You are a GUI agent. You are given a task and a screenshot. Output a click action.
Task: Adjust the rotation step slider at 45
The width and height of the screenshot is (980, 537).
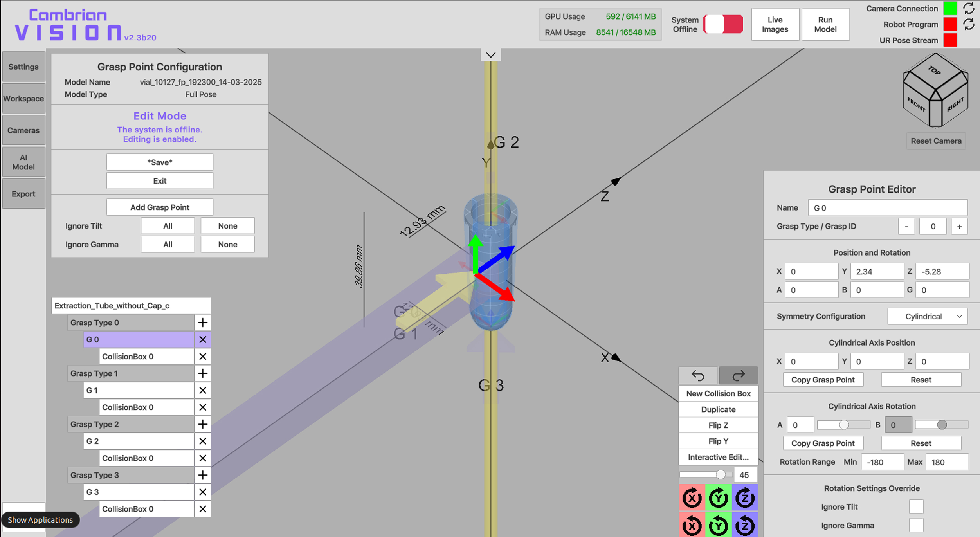pyautogui.click(x=720, y=475)
